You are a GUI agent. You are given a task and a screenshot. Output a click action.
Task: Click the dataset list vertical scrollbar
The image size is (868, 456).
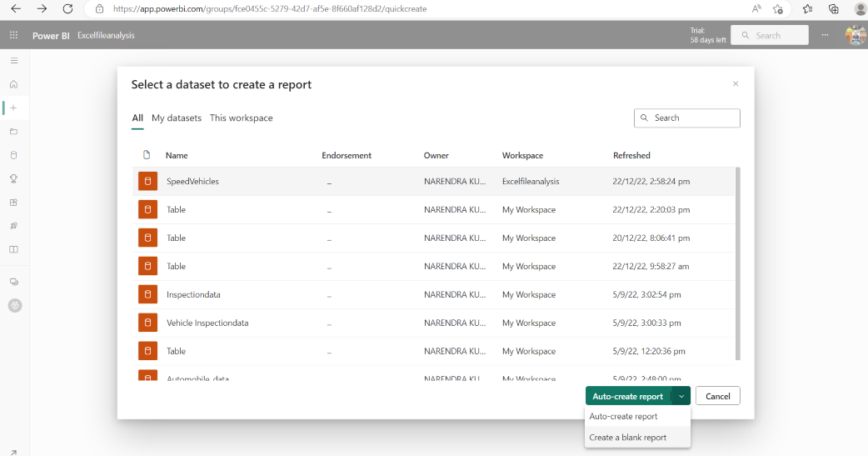[x=737, y=263]
